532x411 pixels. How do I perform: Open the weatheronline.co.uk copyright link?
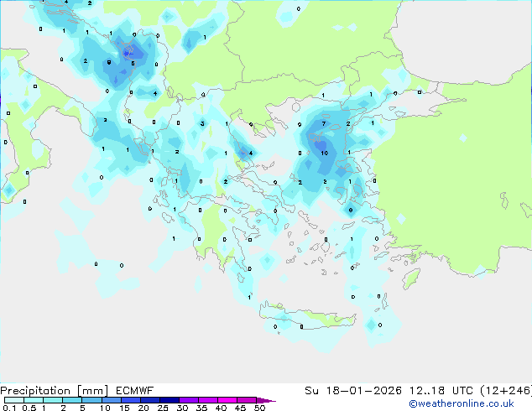462,403
